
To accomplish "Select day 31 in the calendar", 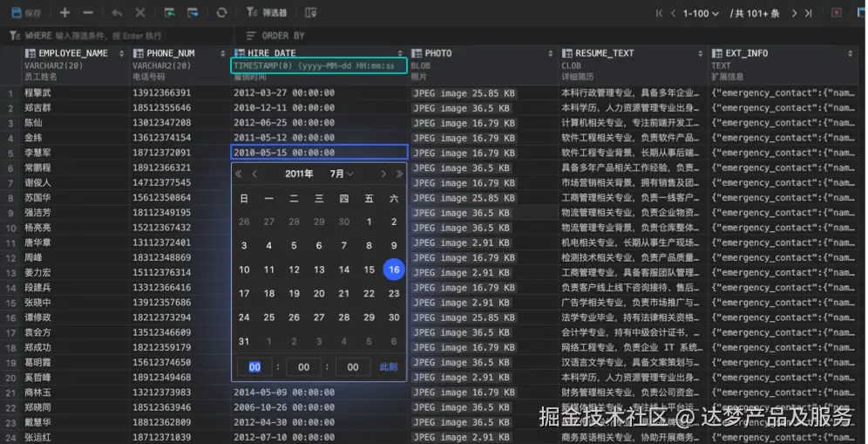I will point(244,341).
